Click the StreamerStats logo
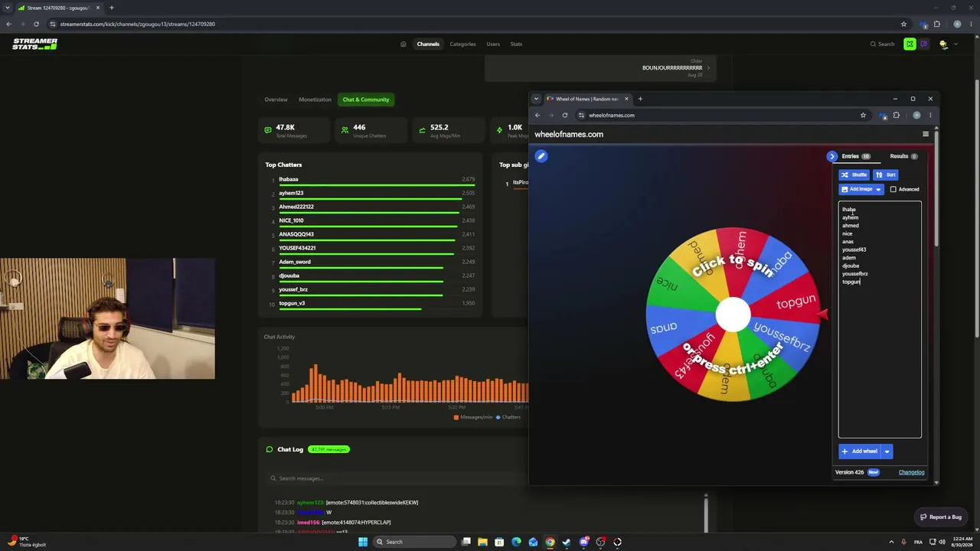Screen dimensions: 980x551 (x=34, y=44)
